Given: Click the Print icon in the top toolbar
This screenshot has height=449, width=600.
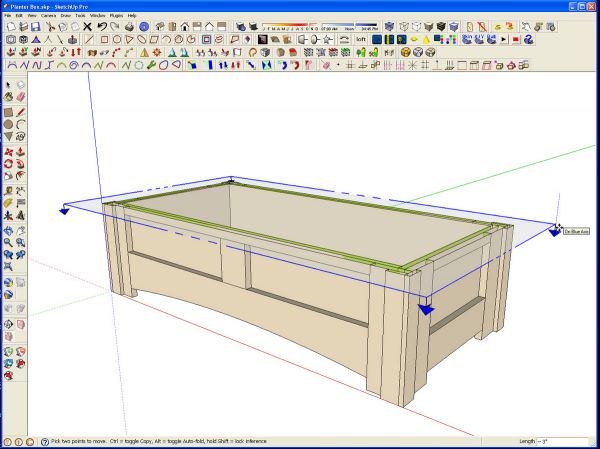Looking at the screenshot, I should click(129, 26).
